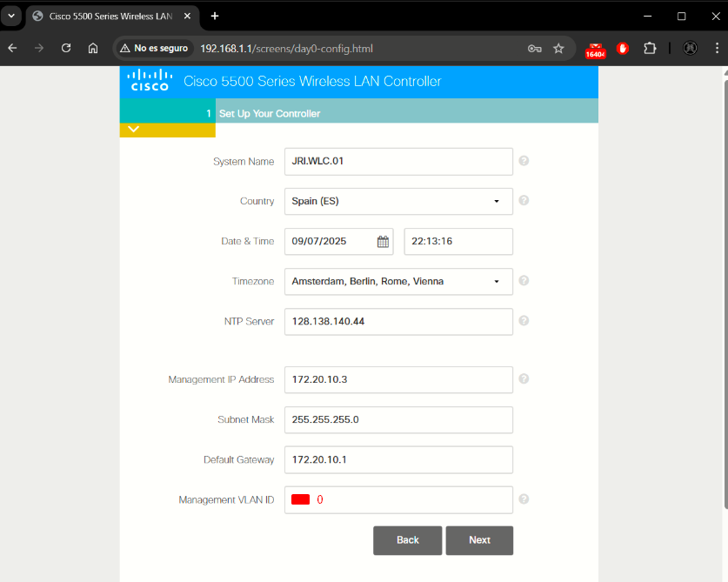Image resolution: width=728 pixels, height=582 pixels.
Task: Focus the Default Gateway field
Action: [x=398, y=459]
